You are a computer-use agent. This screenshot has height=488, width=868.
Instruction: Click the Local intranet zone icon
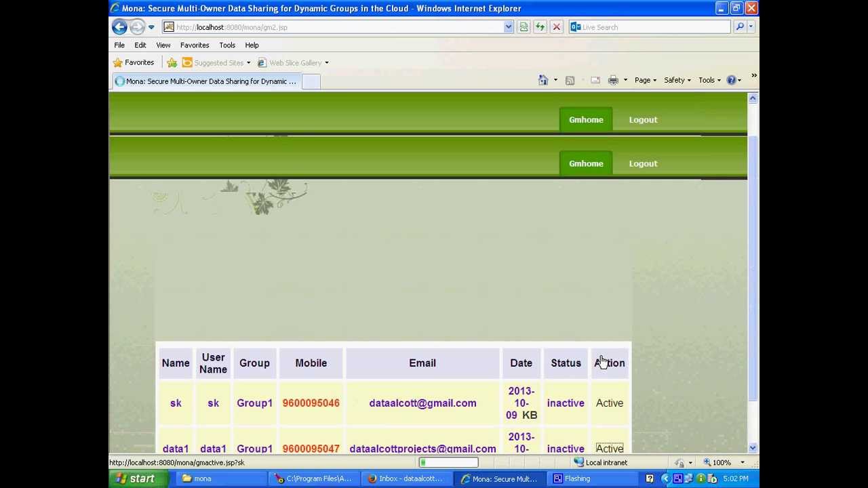point(578,462)
